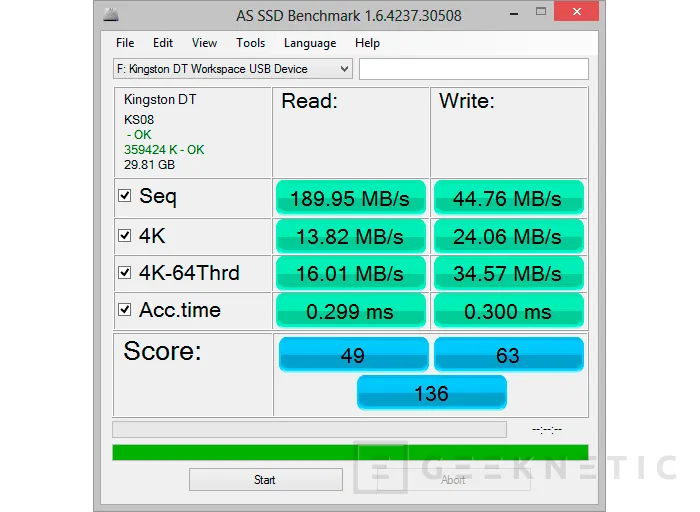Open the Edit menu
This screenshot has width=700, height=512.
(163, 43)
